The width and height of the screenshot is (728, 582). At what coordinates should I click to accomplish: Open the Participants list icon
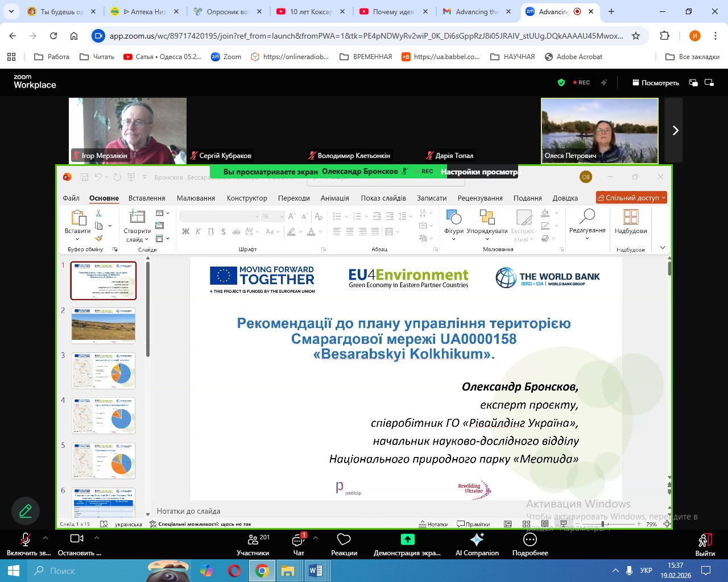pyautogui.click(x=253, y=540)
